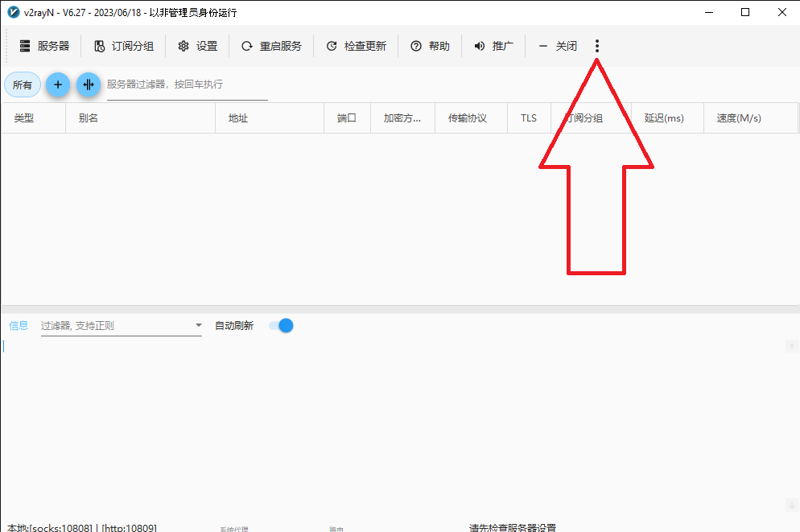The width and height of the screenshot is (800, 532).
Task: Click the auto column width icon button
Action: click(x=89, y=85)
